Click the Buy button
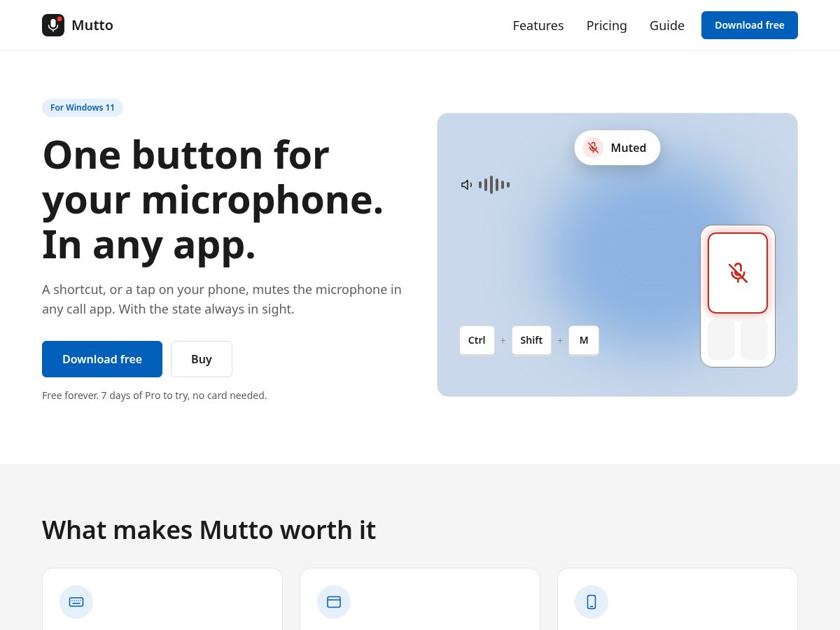This screenshot has height=630, width=840. coord(202,359)
